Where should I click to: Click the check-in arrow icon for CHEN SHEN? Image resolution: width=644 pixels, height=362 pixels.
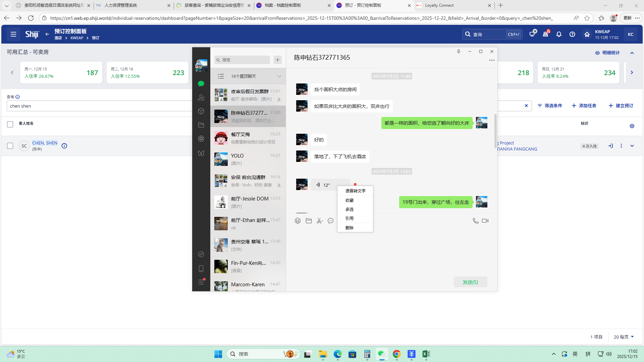(x=610, y=146)
